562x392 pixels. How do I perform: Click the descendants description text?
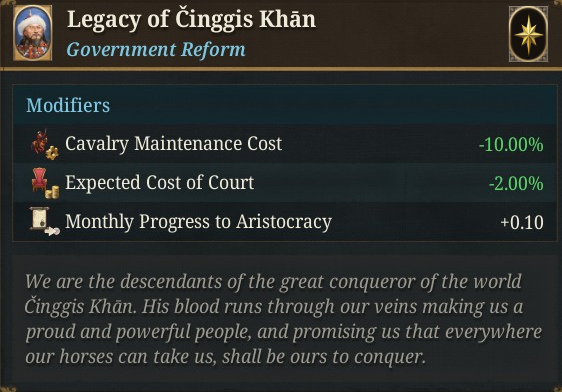(x=283, y=319)
